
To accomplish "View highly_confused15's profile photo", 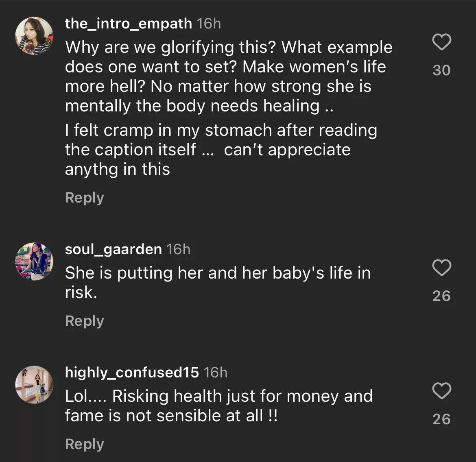I will (x=34, y=385).
